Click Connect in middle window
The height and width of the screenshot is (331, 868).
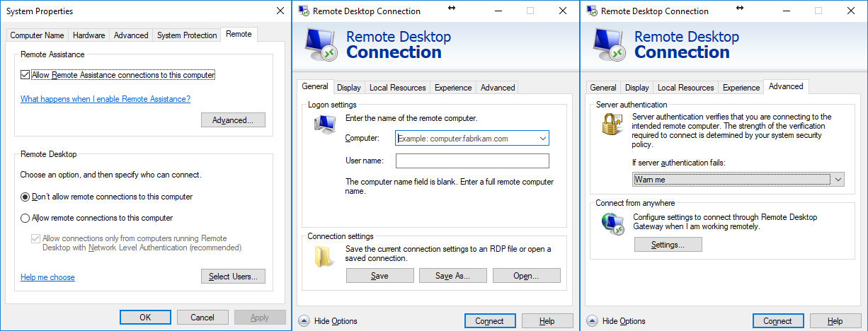(489, 321)
